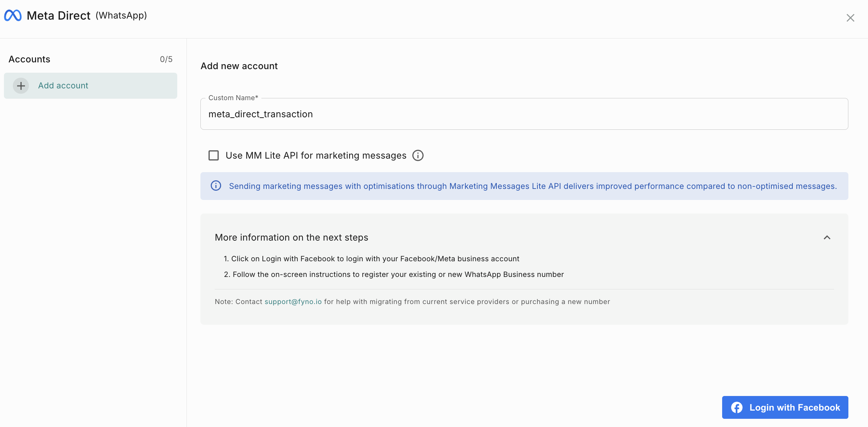Screen dimensions: 868x427
Task: Click the plus icon beside Add account
Action: coord(21,86)
